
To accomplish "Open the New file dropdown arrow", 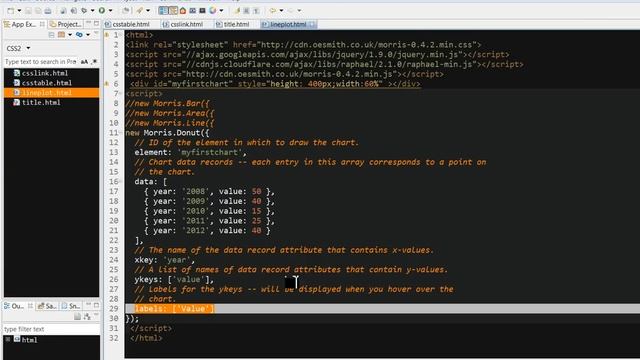I will 19,11.
